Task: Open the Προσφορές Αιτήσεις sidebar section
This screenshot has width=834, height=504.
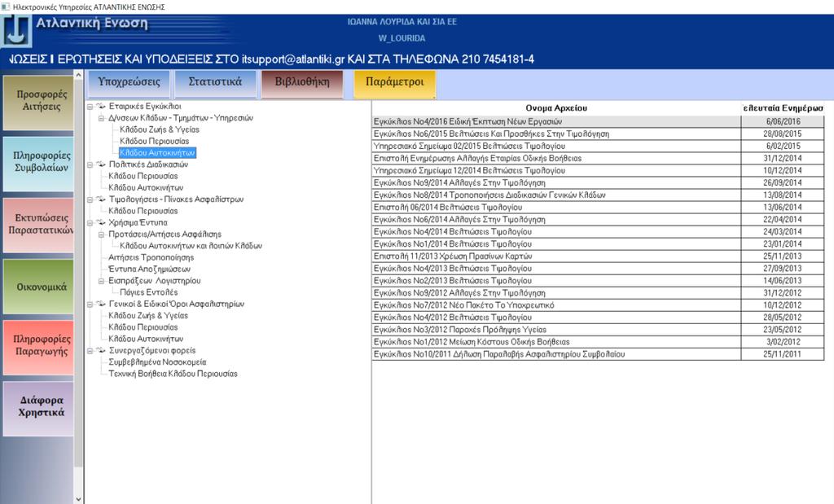Action: point(38,102)
